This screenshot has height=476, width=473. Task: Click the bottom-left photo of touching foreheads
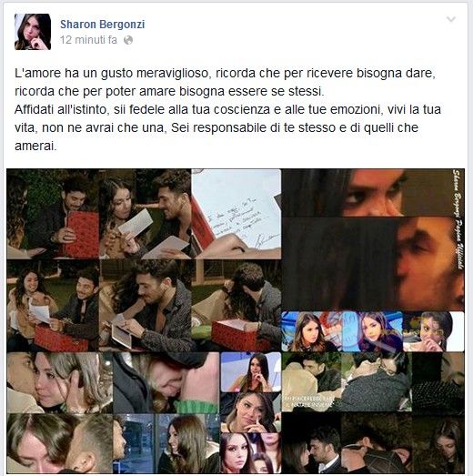tap(60, 443)
